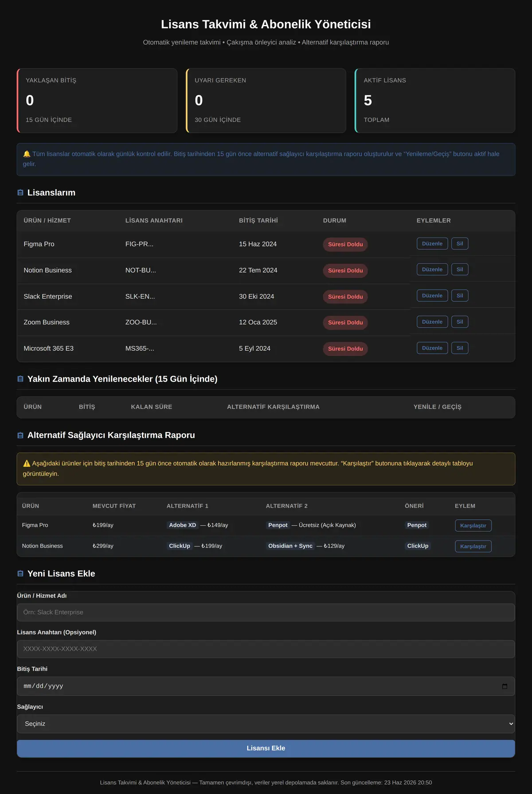
Task: Open the Sağlayıcı dropdown
Action: click(266, 723)
